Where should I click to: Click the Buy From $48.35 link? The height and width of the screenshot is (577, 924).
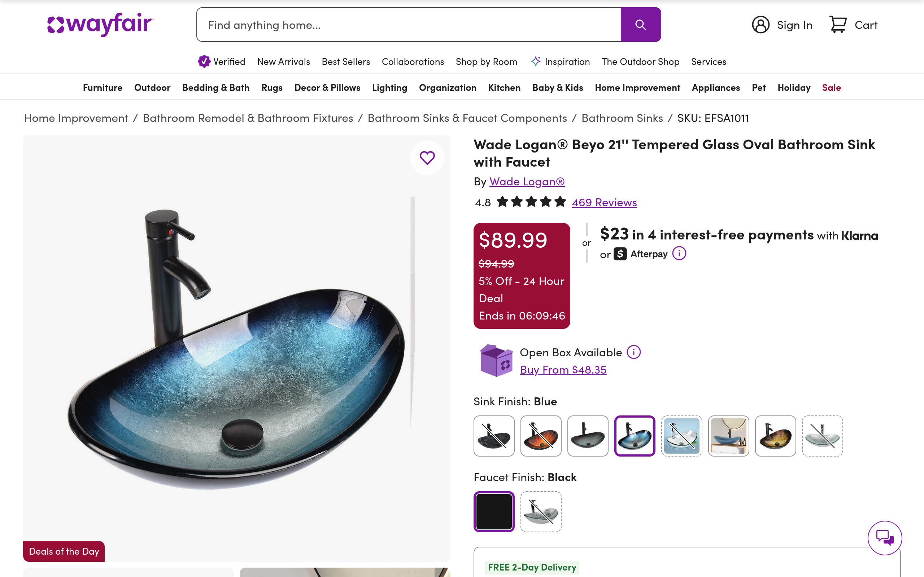pos(563,369)
